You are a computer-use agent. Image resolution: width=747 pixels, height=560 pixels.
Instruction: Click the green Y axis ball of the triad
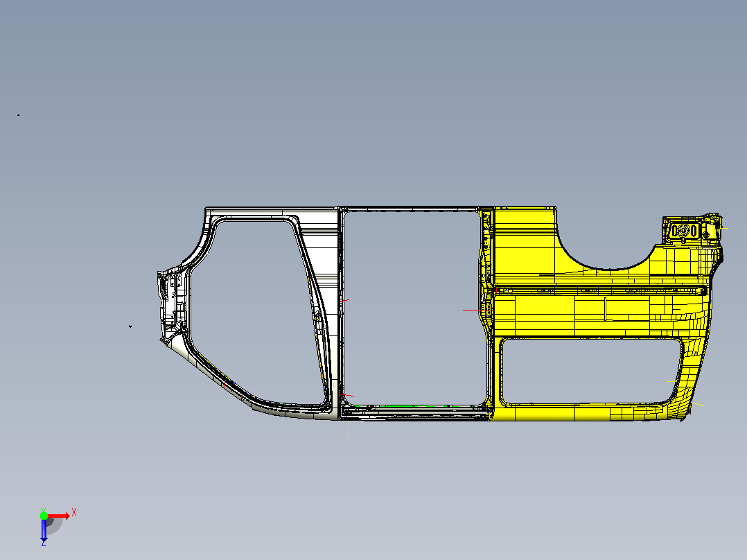pyautogui.click(x=44, y=515)
